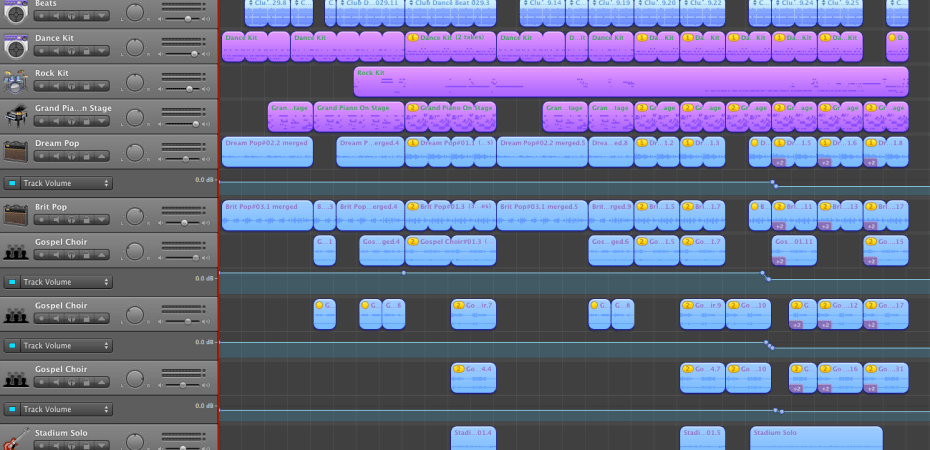This screenshot has width=930, height=450.
Task: Click the Stadium Solo guitar icon
Action: (x=15, y=439)
